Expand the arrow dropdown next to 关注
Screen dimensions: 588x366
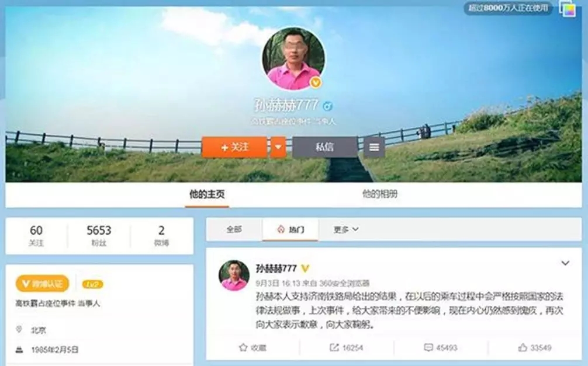[x=279, y=147]
